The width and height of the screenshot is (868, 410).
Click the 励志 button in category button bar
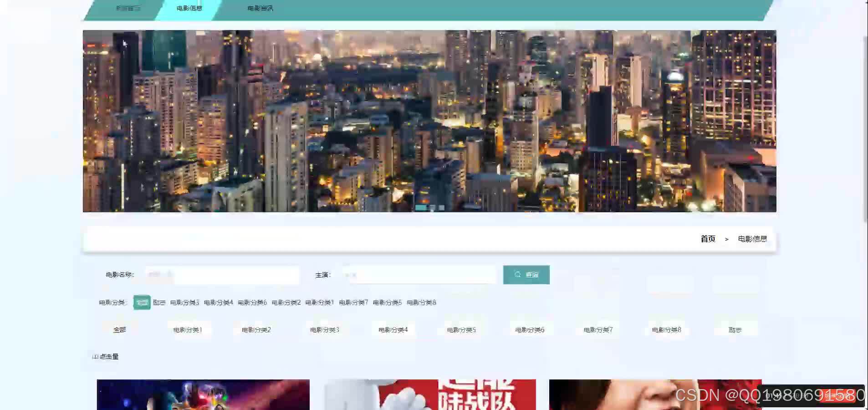click(x=735, y=329)
